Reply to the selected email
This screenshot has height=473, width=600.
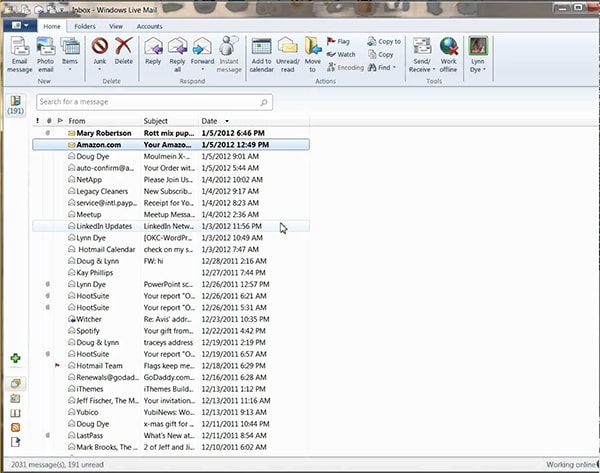point(153,51)
